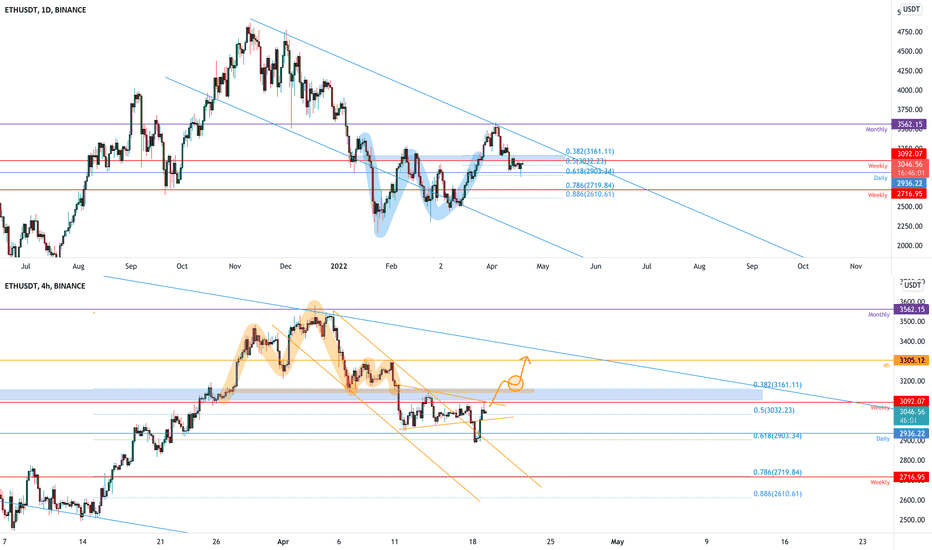Click 2022 on the 1D time axis
Image resolution: width=932 pixels, height=550 pixels.
click(x=339, y=266)
